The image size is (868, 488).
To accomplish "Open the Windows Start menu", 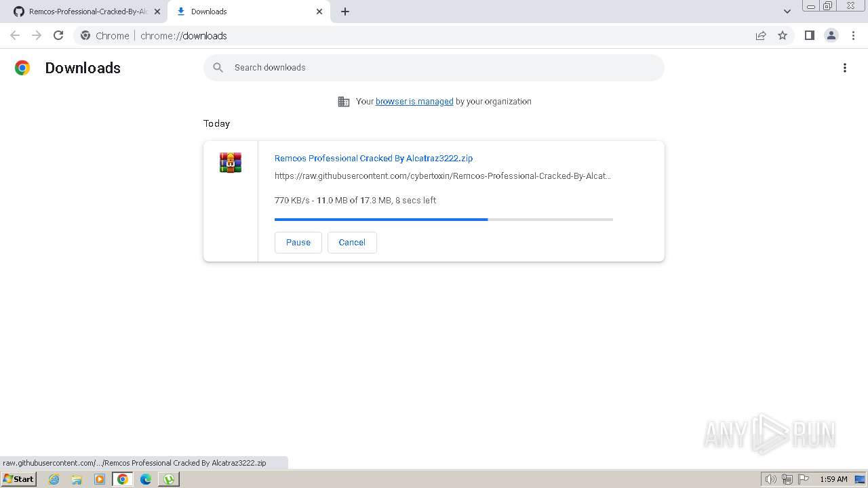I will pyautogui.click(x=18, y=479).
